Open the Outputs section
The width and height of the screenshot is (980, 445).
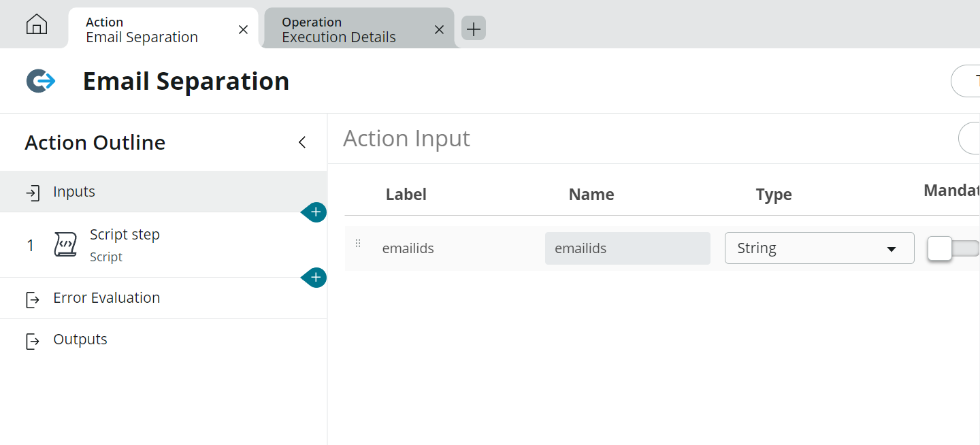pos(80,340)
